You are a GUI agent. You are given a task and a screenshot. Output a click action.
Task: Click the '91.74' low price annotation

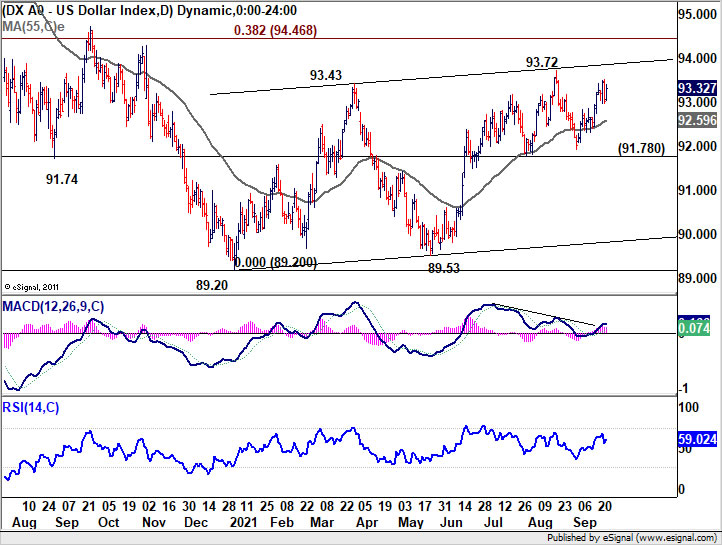(62, 179)
